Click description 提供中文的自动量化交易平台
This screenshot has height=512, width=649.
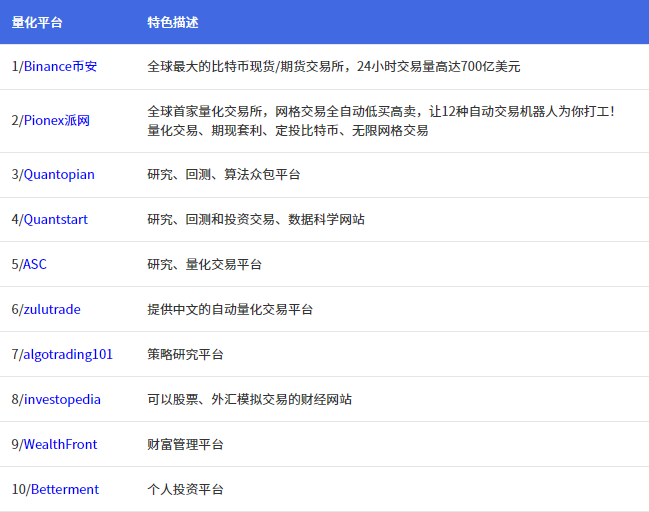[x=230, y=310]
